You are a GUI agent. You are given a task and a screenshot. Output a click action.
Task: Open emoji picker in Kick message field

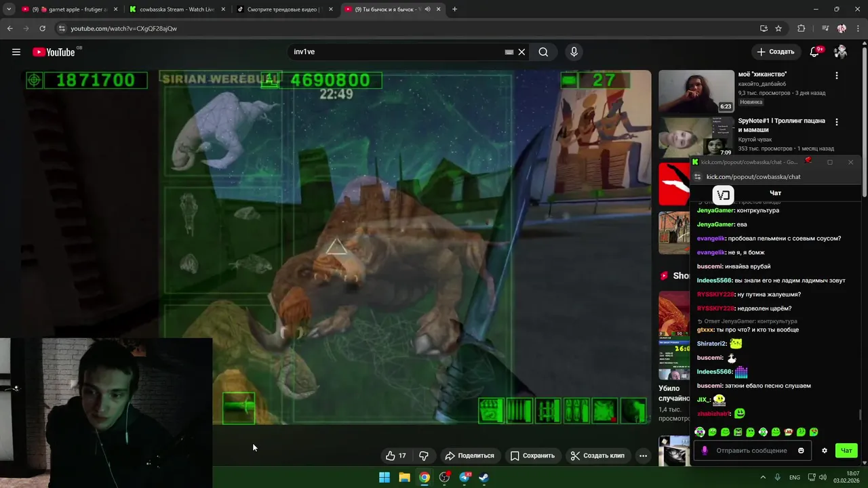(801, 450)
